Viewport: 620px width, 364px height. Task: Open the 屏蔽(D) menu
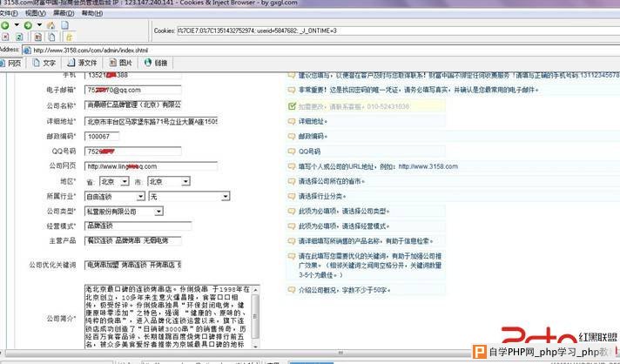coord(64,13)
